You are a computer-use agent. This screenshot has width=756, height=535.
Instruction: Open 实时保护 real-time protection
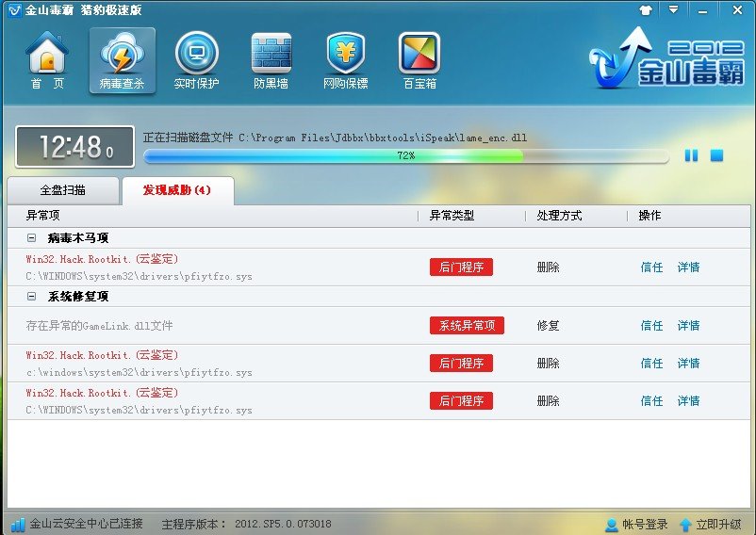[197, 60]
